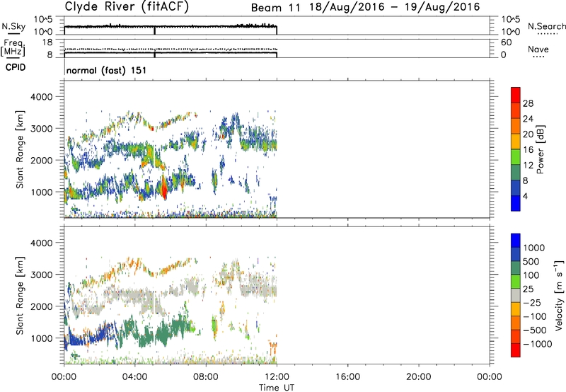566x392 pixels.
Task: Click the "Beam 11" label in the header
Action: pos(275,8)
